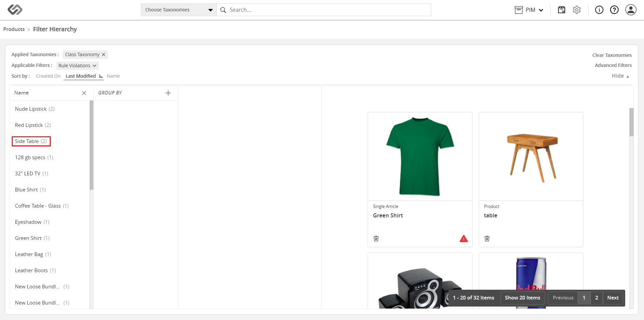644x320 pixels.
Task: Open the speaker product image
Action: click(420, 281)
